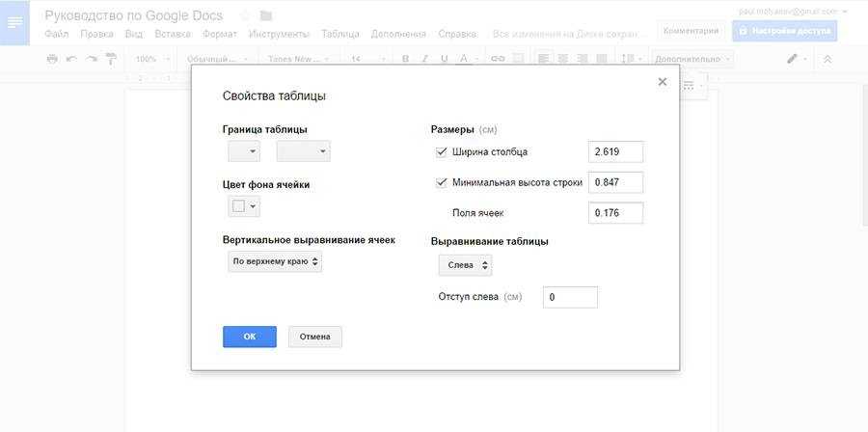Open the По верхнему краю alignment dropdown
Screen dimensions: 868x432
point(275,261)
